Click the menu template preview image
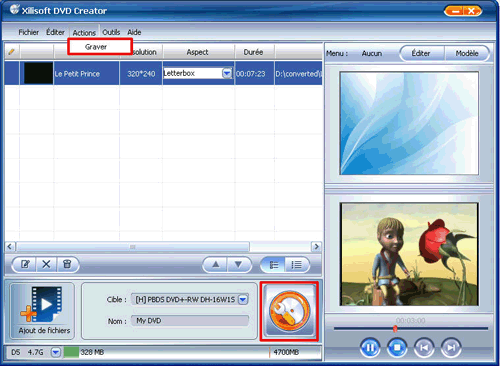 click(409, 123)
